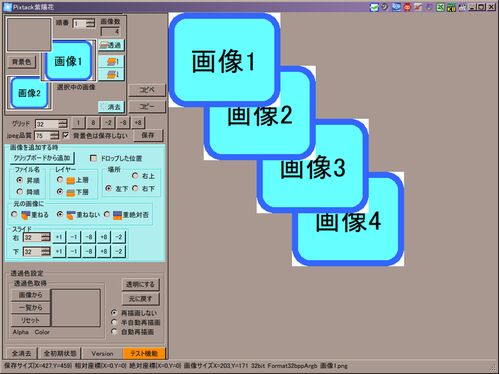500x374 pixels.
Task: Open the Version tab
Action: 103,353
